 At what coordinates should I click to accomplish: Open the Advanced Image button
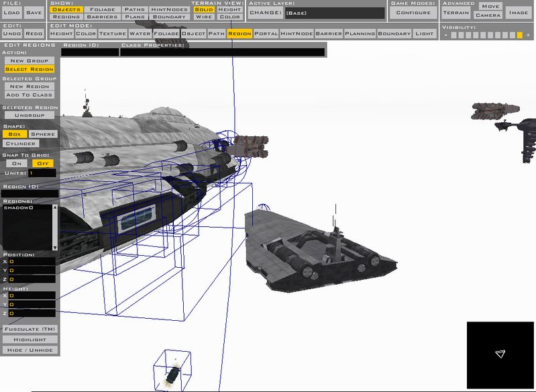point(519,13)
